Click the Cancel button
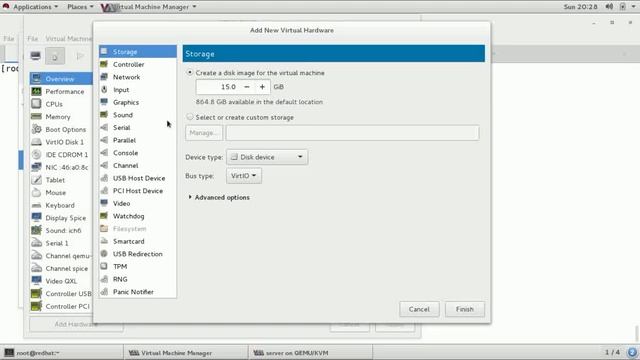 pos(419,309)
